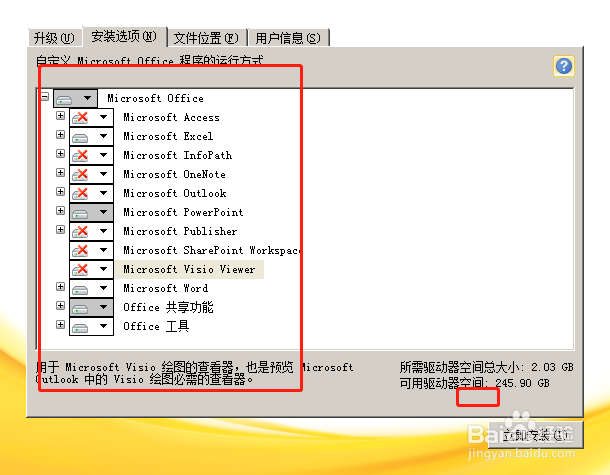The height and width of the screenshot is (475, 610).
Task: Click the not-available X icon beside Microsoft Access
Action: pyautogui.click(x=80, y=117)
